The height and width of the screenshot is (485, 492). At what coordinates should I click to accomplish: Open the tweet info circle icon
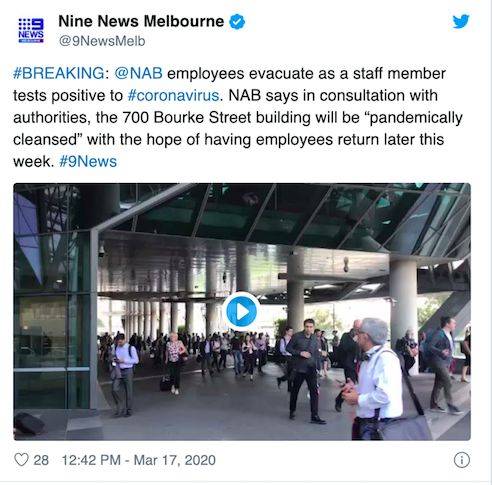462,460
